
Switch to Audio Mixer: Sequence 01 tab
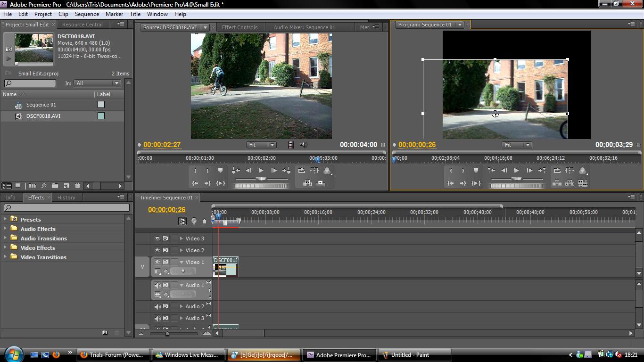pyautogui.click(x=304, y=27)
